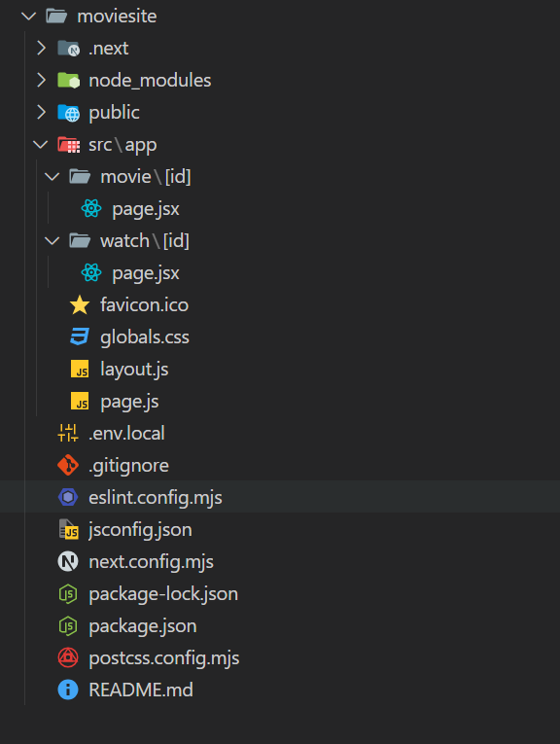Click the watch\[id] folder icon
This screenshot has height=744, width=560.
tap(80, 240)
